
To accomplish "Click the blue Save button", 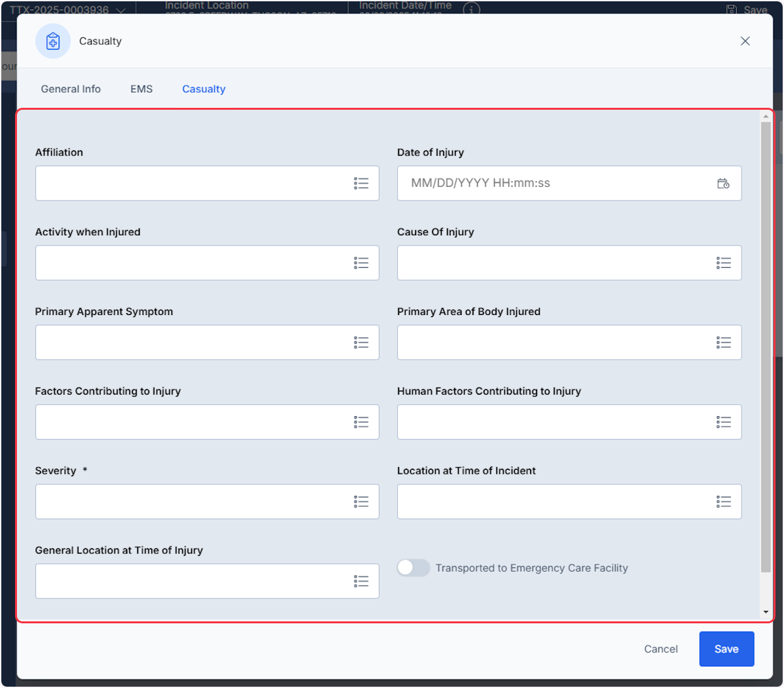I will [727, 649].
